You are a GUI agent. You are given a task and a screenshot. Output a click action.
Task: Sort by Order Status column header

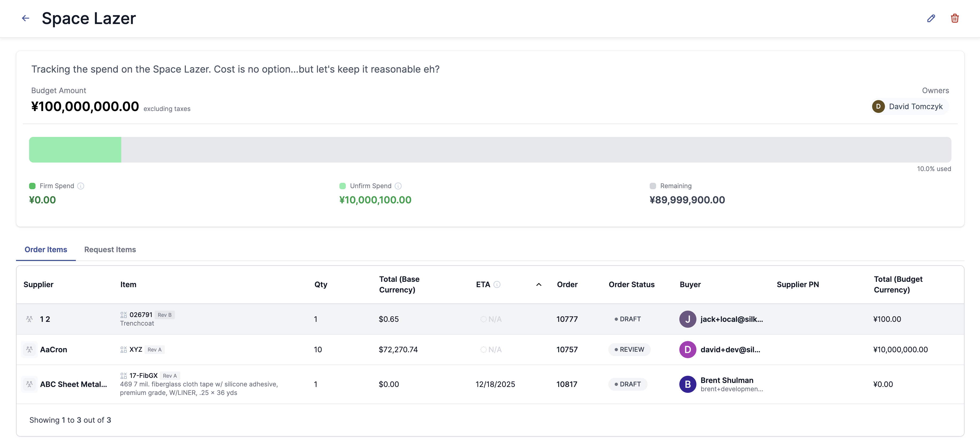632,284
